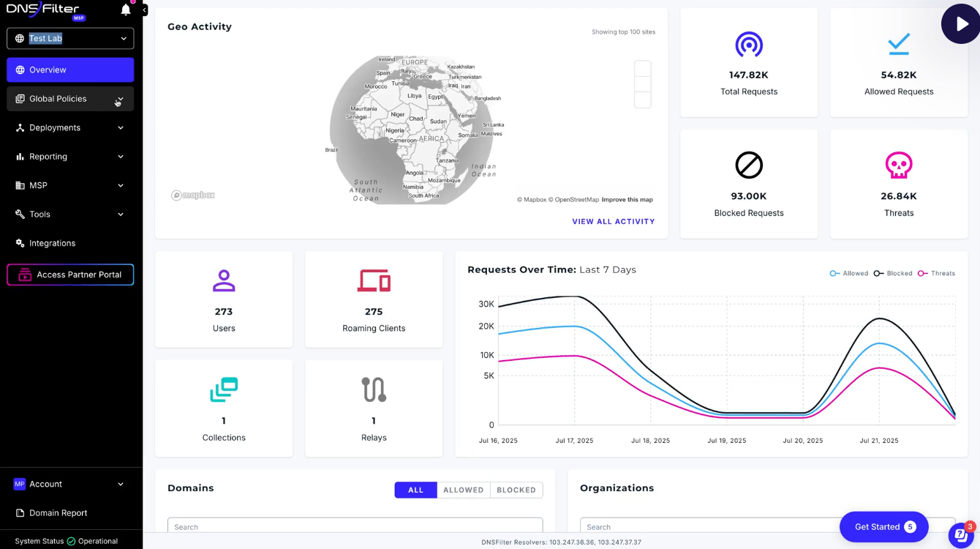Click the Total Requests target icon
Image resolution: width=980 pixels, height=549 pixels.
pyautogui.click(x=749, y=45)
